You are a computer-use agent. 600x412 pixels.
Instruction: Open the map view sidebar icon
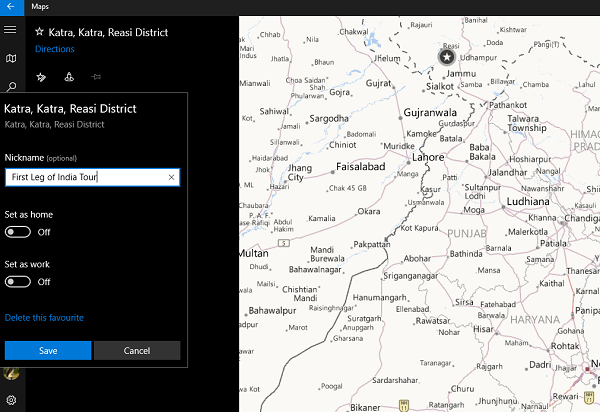click(11, 58)
